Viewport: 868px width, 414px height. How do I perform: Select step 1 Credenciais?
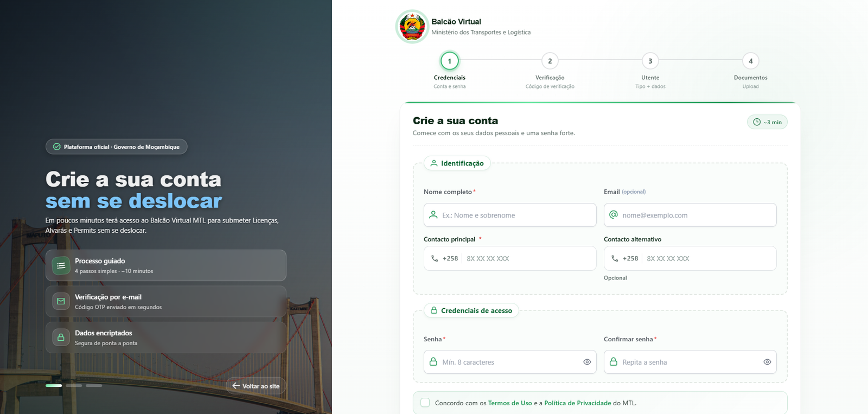pos(450,61)
